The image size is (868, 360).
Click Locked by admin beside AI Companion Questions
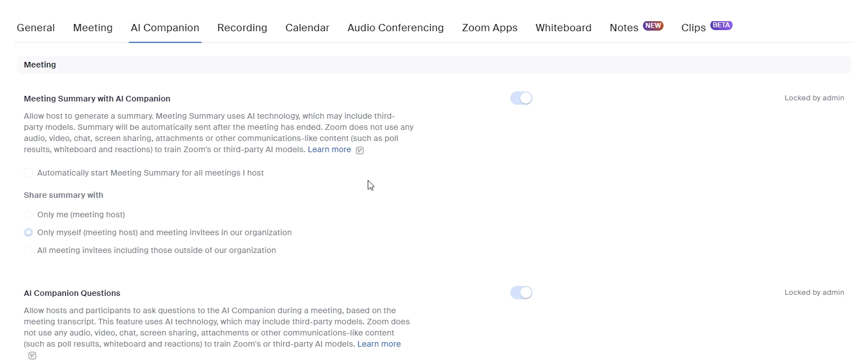[x=814, y=293]
